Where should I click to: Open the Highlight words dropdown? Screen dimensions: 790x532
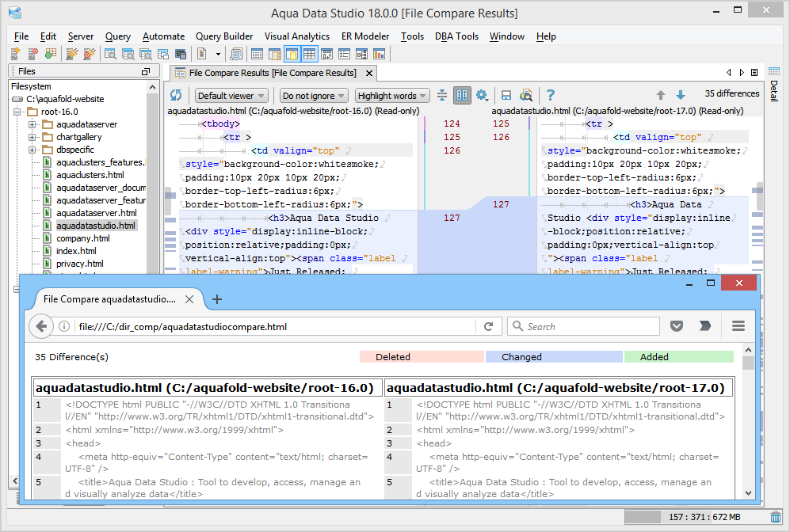click(x=392, y=95)
